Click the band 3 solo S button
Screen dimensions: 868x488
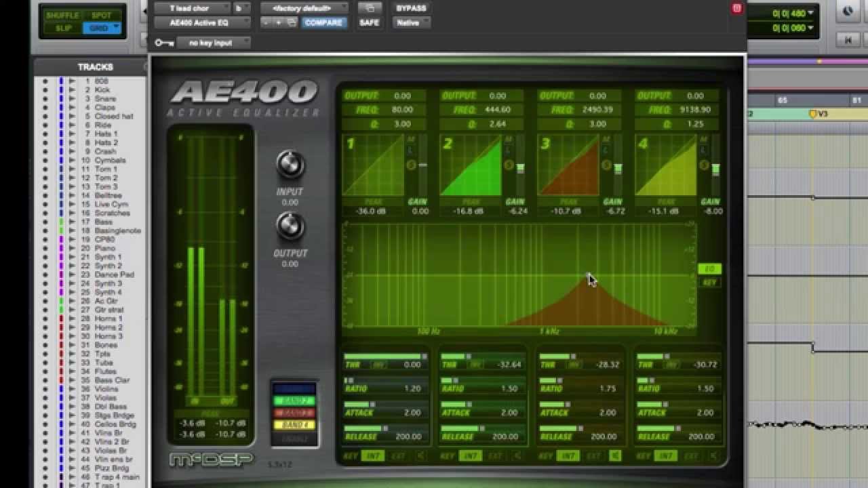pos(607,165)
